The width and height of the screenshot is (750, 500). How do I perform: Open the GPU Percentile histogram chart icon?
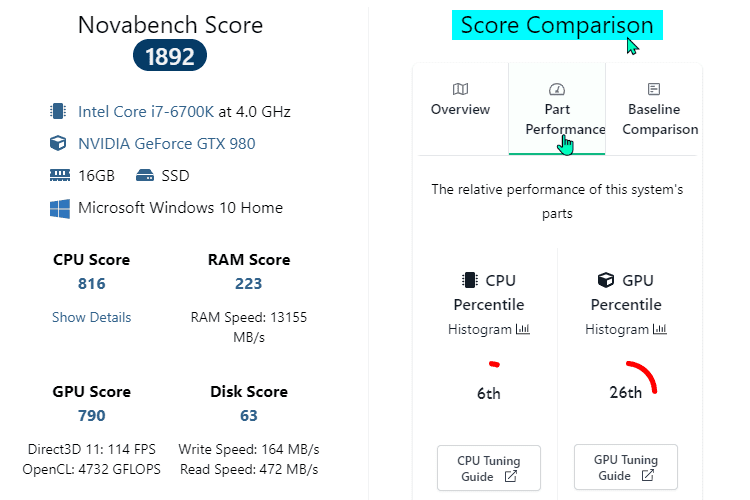(x=659, y=329)
